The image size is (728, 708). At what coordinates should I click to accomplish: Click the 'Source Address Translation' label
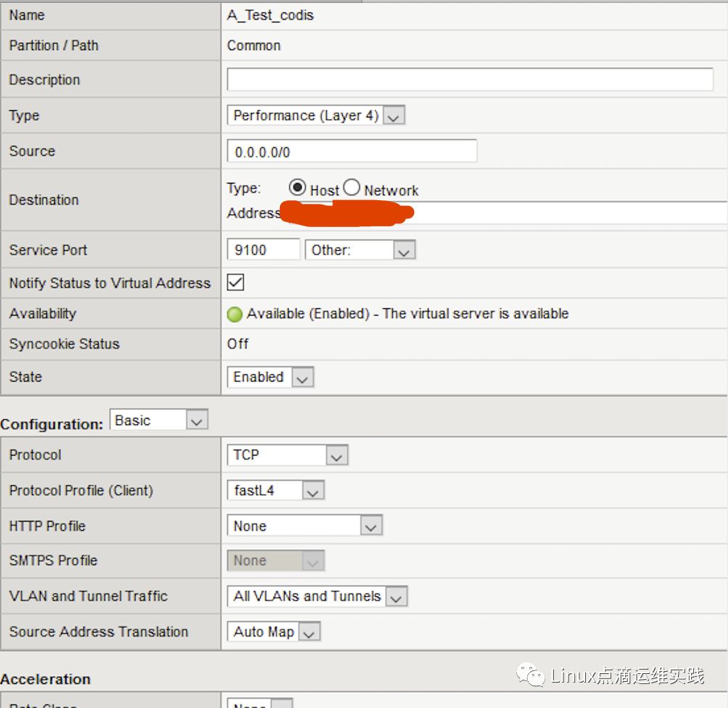99,632
